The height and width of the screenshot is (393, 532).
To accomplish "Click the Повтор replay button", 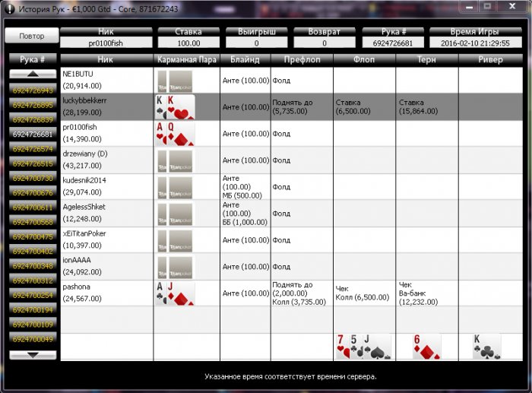I will click(x=32, y=36).
